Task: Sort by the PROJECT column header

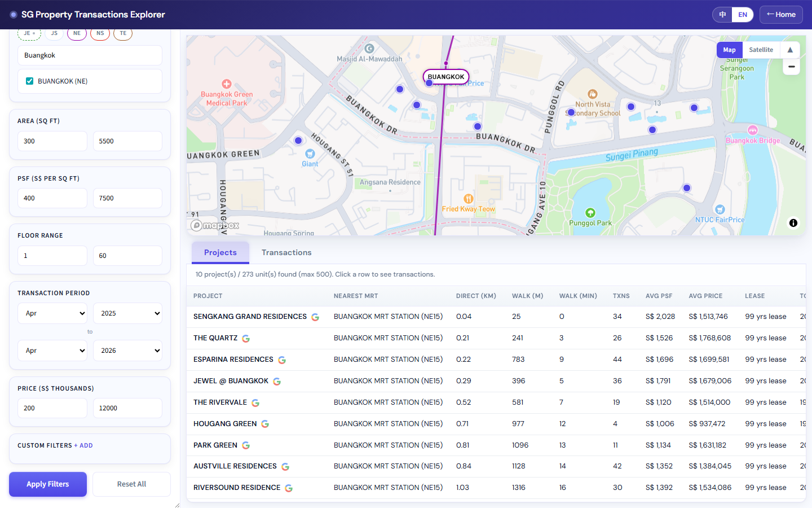Action: [x=208, y=296]
